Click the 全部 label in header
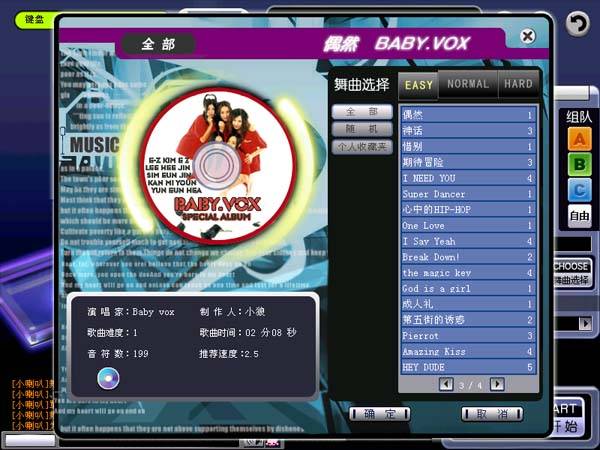The height and width of the screenshot is (450, 600). [158, 44]
